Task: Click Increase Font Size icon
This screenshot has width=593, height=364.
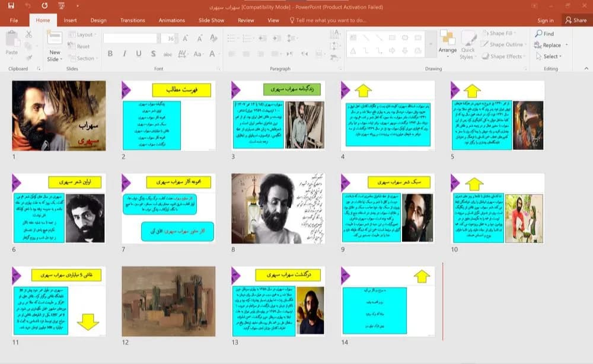Action: 185,38
